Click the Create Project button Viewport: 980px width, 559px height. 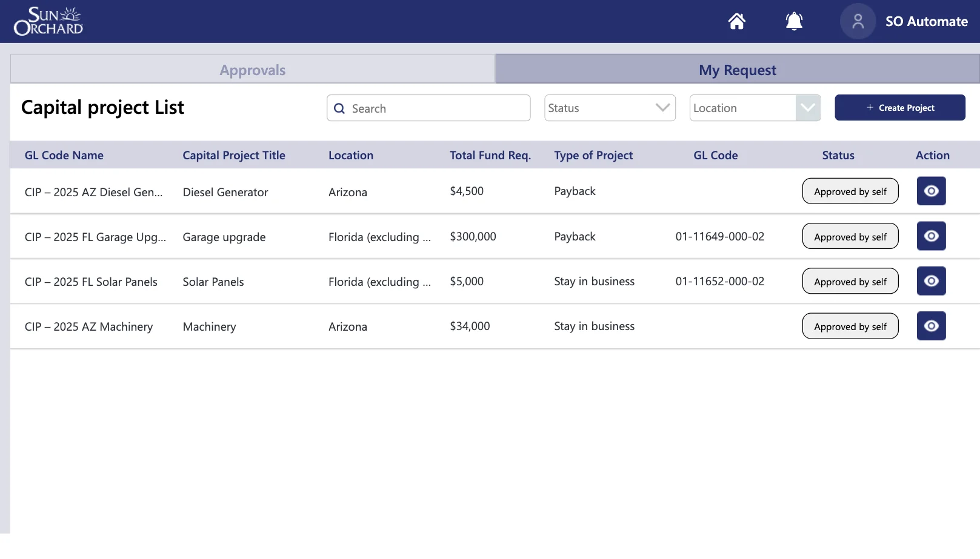[900, 107]
